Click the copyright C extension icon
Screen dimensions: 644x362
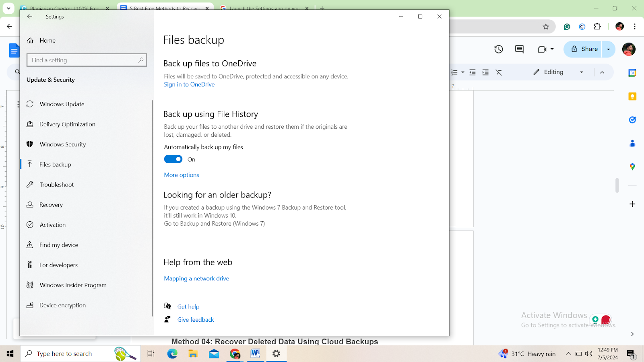click(x=582, y=27)
